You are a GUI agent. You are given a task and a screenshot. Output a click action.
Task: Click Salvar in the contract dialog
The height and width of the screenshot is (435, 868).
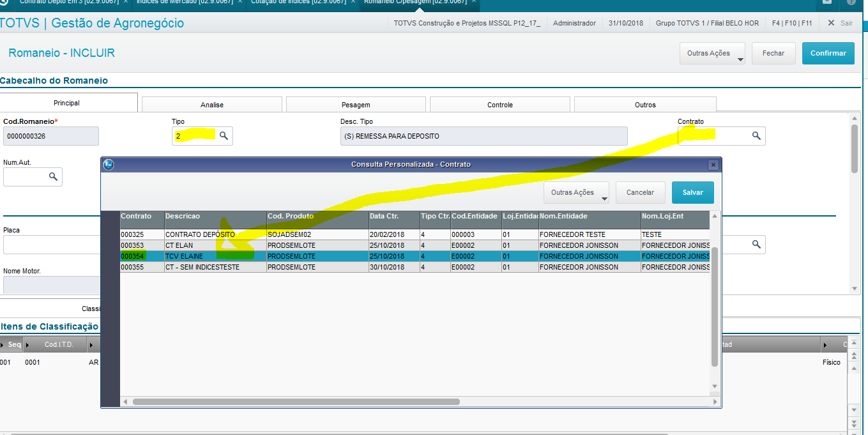coord(693,192)
